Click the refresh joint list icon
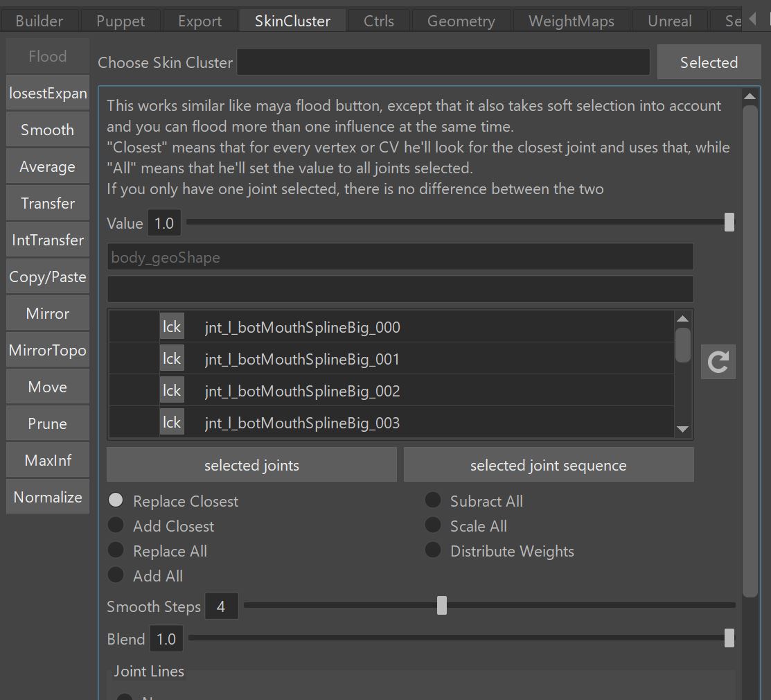This screenshot has width=771, height=700. [x=718, y=362]
